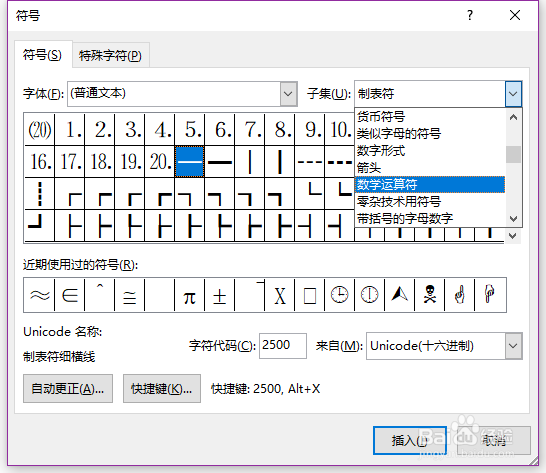Expand the 来自 Unicode(十六进制) dropdown
Viewport: 546px width, 473px height.
[514, 346]
